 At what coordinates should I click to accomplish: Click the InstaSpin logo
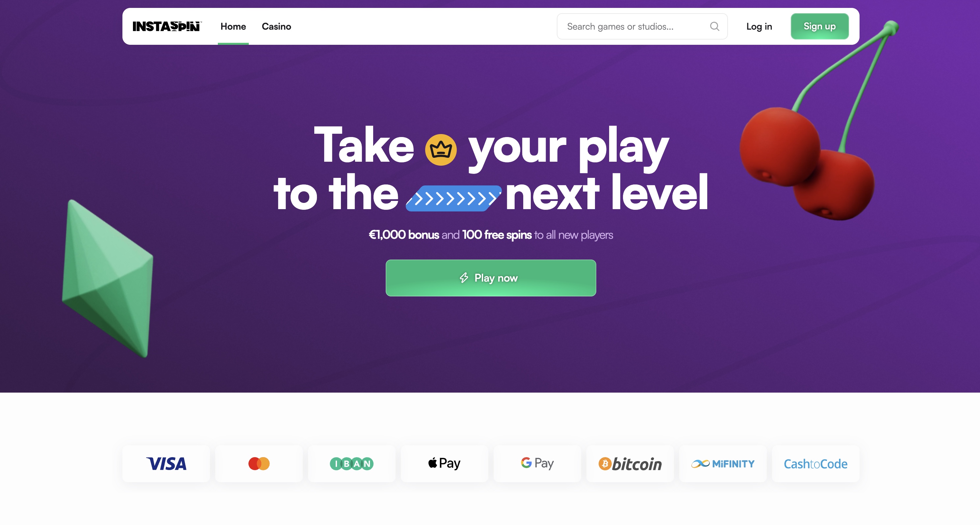tap(167, 26)
